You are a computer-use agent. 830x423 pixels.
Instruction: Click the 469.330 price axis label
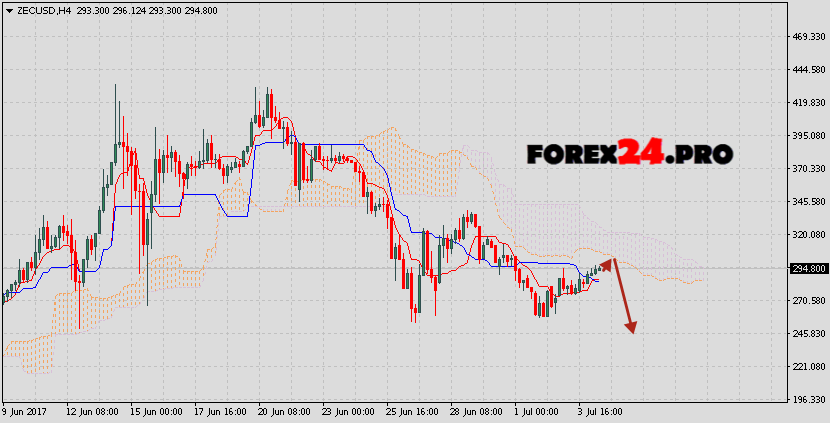[x=806, y=37]
